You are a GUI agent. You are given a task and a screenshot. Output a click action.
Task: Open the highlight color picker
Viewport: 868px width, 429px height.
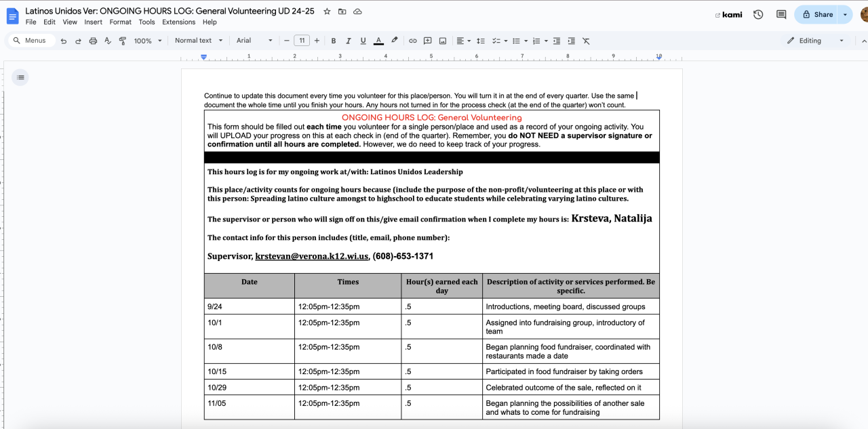[x=395, y=41]
